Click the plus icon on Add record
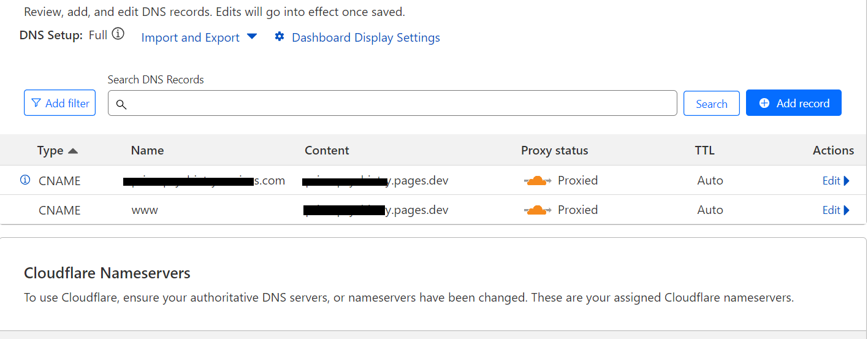Screen dimensions: 868x339 764,103
